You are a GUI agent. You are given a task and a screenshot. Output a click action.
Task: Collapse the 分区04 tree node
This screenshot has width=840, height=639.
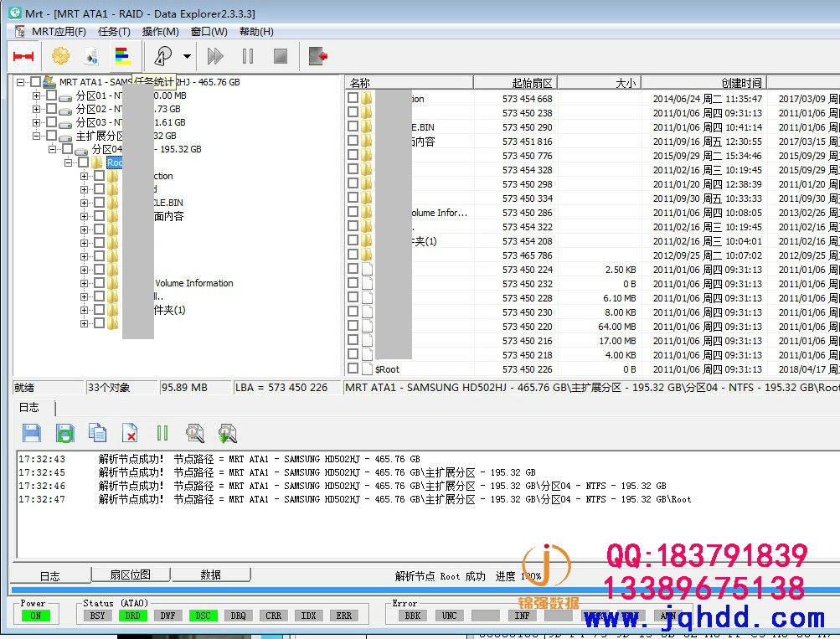[x=53, y=149]
